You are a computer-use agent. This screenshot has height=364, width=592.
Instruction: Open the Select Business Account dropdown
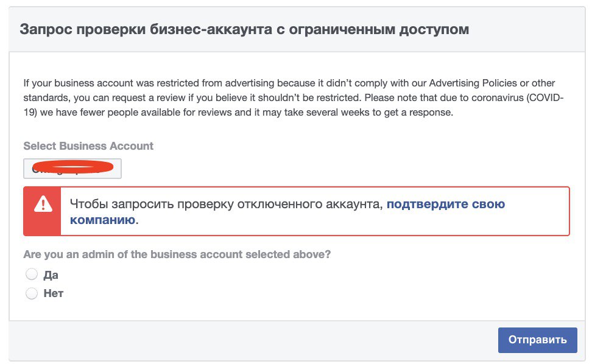pyautogui.click(x=72, y=169)
